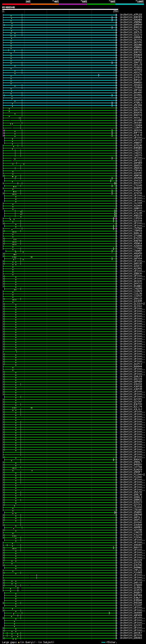Click the pink arrowhead on the UniRef100_C5Z568 row
This screenshot has width=146, height=644.
click(116, 228)
